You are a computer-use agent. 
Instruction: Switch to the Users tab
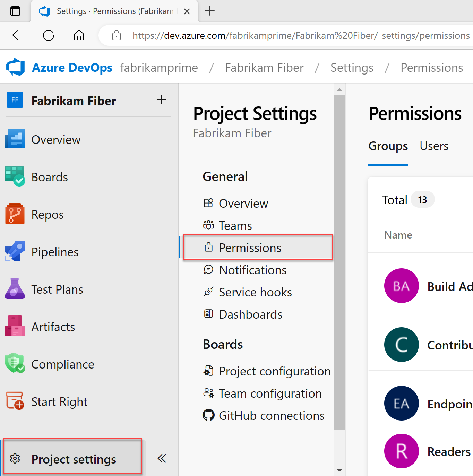click(x=434, y=146)
